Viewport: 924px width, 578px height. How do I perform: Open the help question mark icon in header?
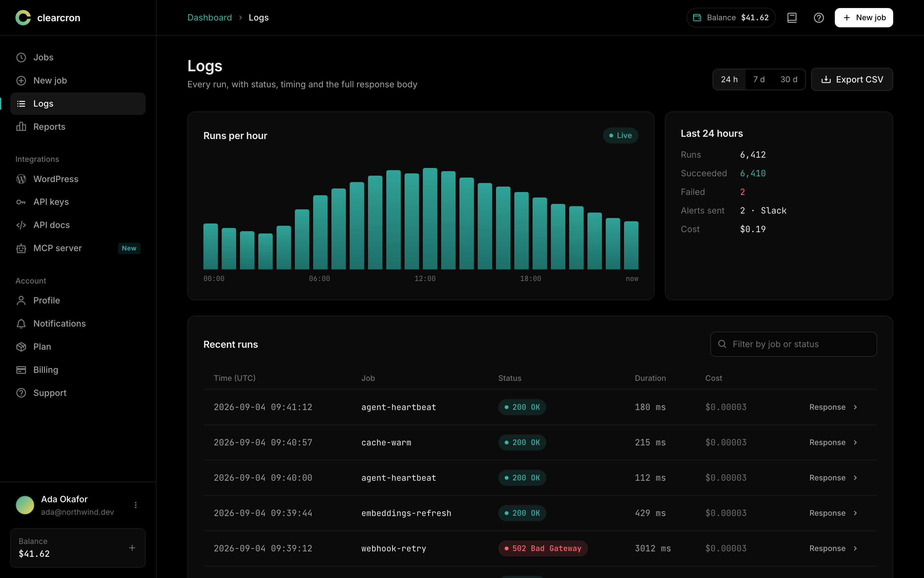819,18
